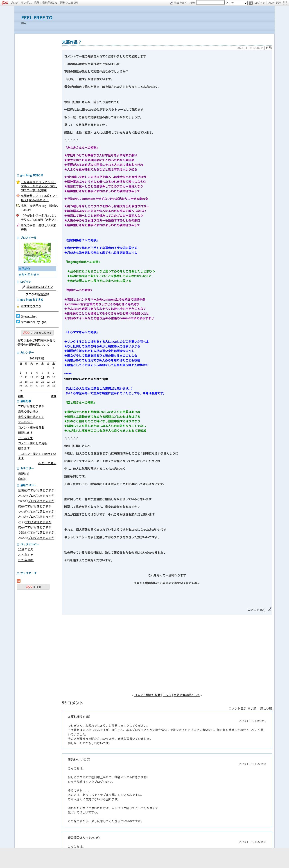Open the FEEL FREE TO blog title

click(37, 18)
